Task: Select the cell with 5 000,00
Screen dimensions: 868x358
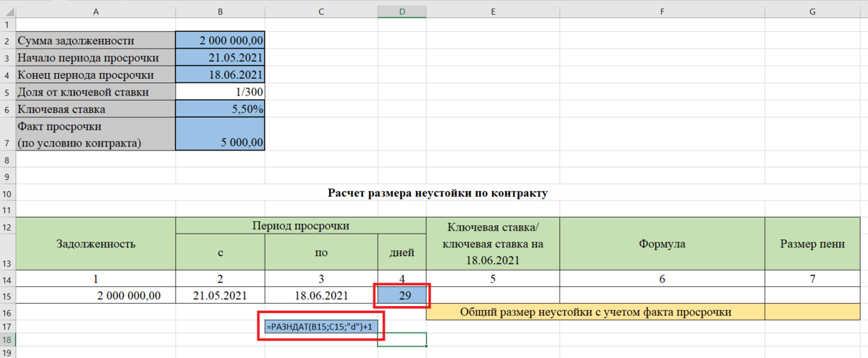Action: pyautogui.click(x=220, y=135)
